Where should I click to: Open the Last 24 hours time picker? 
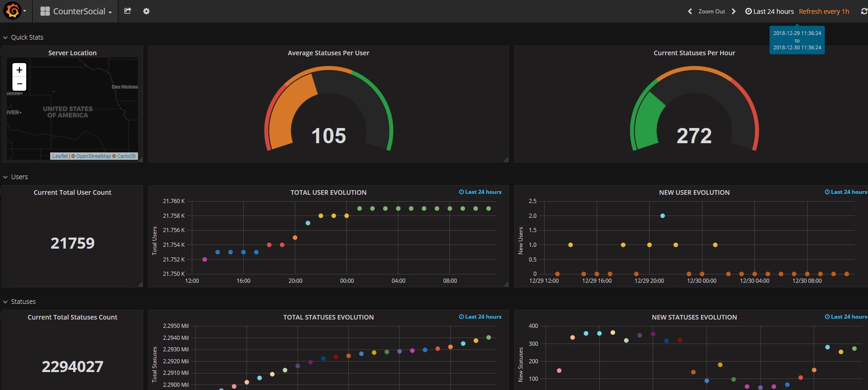[770, 12]
